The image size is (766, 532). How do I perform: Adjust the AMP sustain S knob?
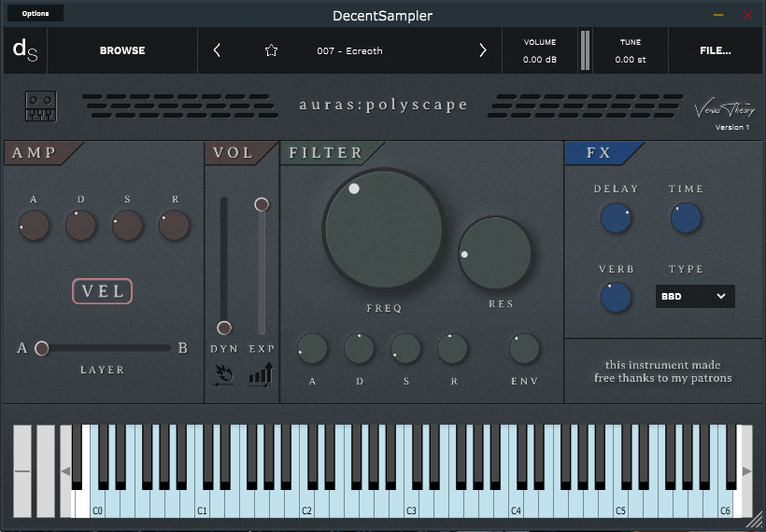[127, 226]
